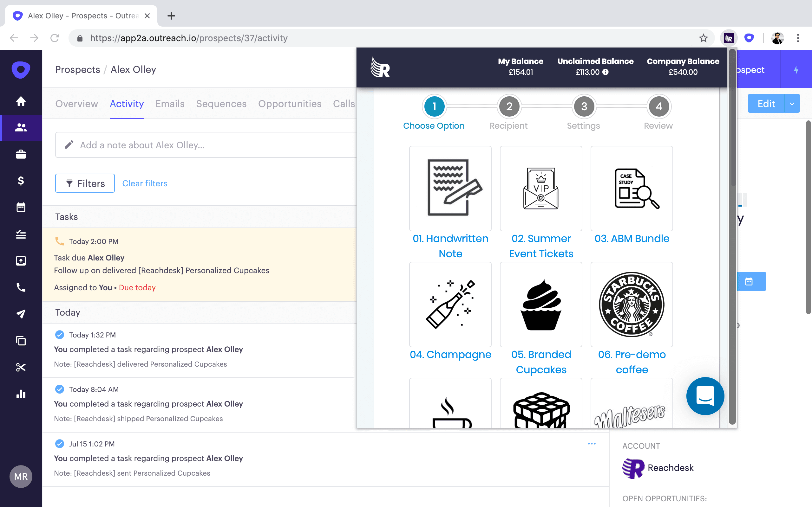Switch to the Overview tab
The width and height of the screenshot is (812, 507).
point(76,104)
